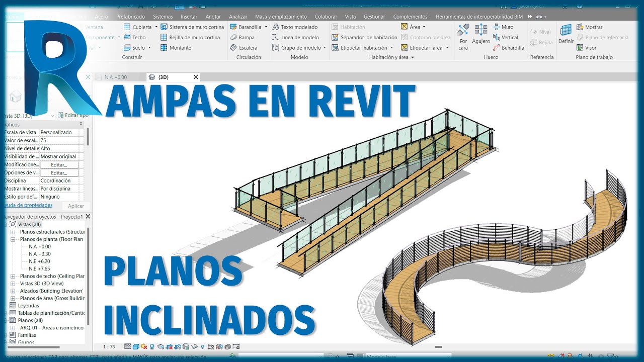Image resolution: width=644 pixels, height=362 pixels.
Task: Choose the Grupo de modelo tool
Action: point(296,48)
